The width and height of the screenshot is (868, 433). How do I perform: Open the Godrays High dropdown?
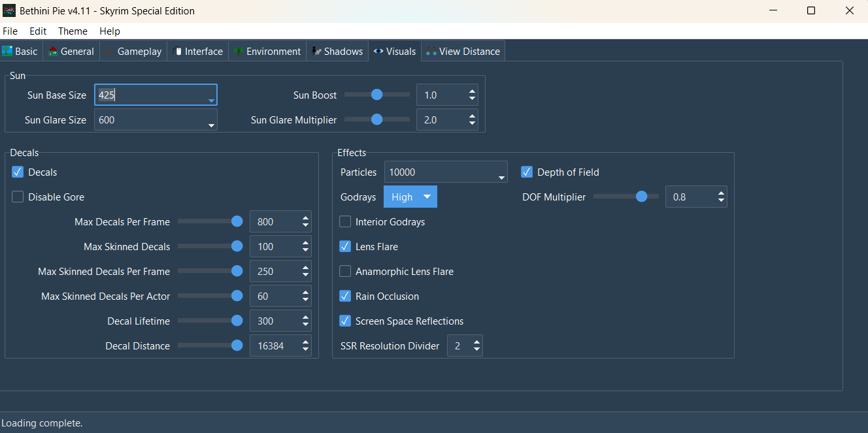(x=410, y=197)
